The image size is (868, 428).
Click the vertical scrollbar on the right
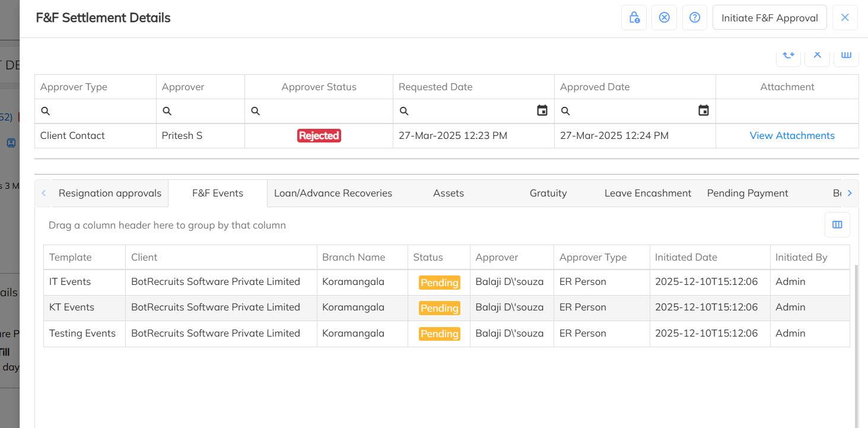coord(855,344)
